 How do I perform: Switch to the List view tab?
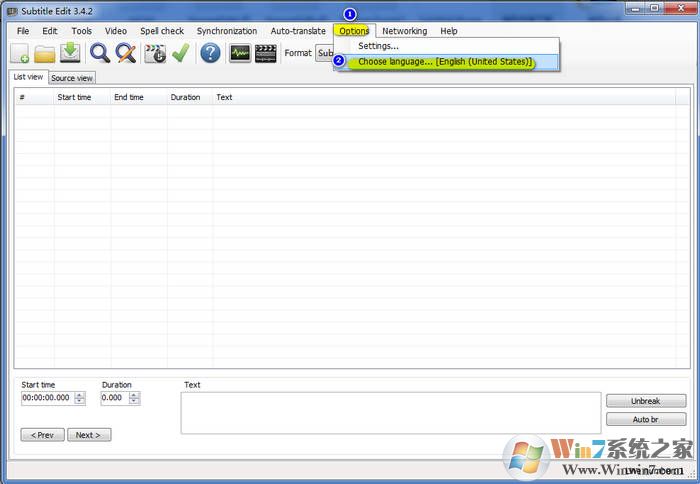click(28, 77)
